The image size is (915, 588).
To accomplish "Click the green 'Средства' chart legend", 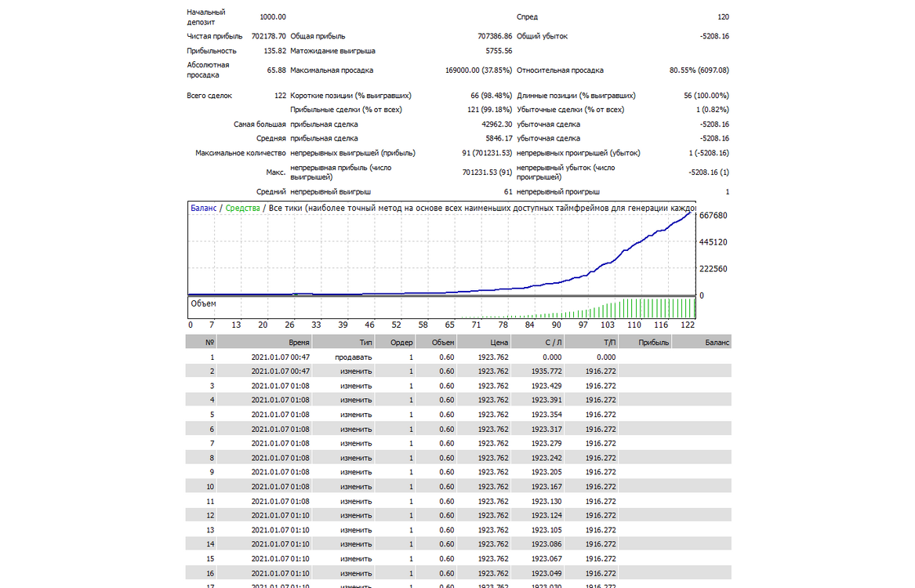I will [243, 209].
